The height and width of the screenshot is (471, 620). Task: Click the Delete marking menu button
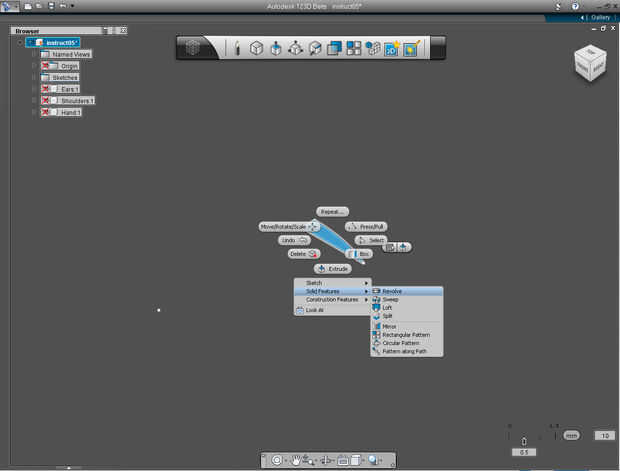tap(304, 253)
